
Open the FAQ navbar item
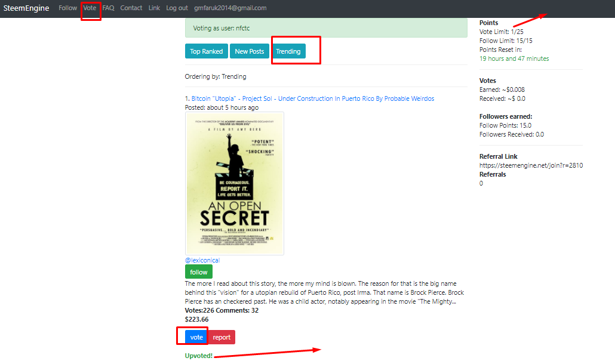(108, 8)
